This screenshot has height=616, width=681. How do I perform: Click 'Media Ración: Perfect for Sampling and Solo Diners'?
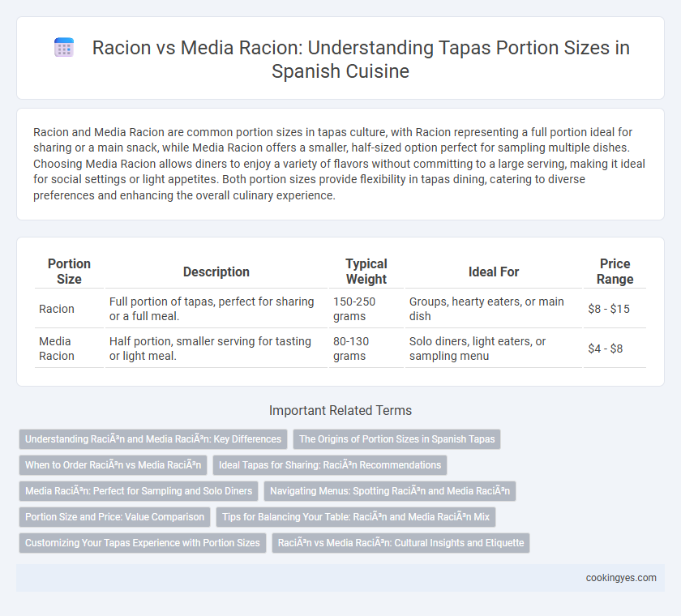pos(139,491)
